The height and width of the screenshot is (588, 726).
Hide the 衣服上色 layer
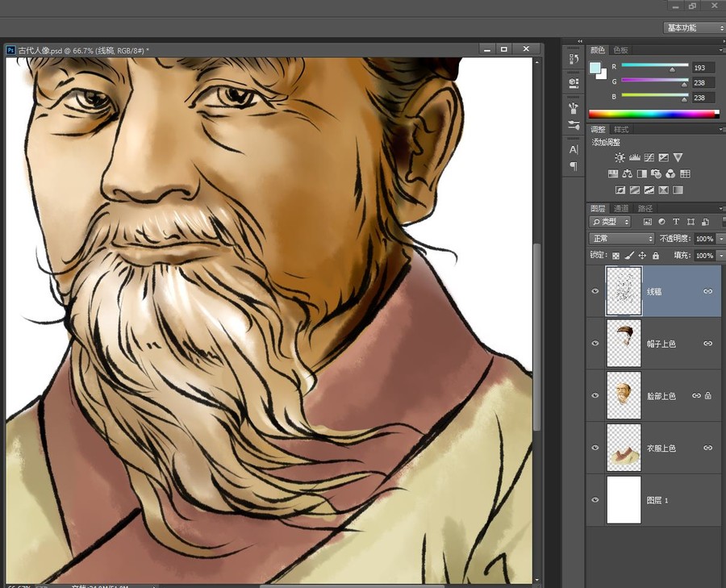click(x=595, y=448)
